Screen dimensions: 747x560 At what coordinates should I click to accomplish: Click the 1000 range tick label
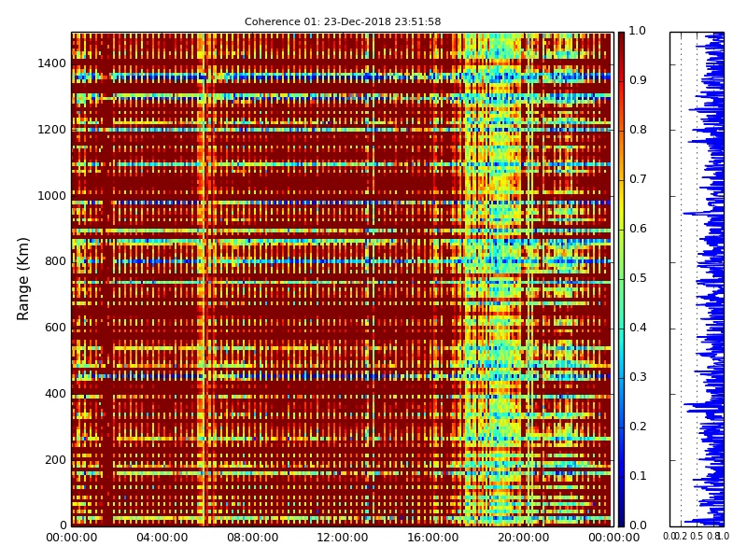51,196
